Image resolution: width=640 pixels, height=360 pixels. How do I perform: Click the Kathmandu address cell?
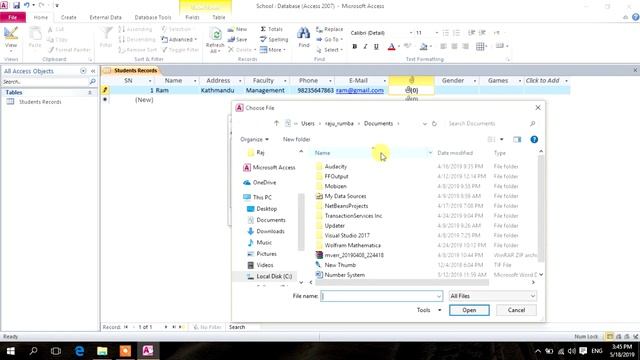pos(218,90)
